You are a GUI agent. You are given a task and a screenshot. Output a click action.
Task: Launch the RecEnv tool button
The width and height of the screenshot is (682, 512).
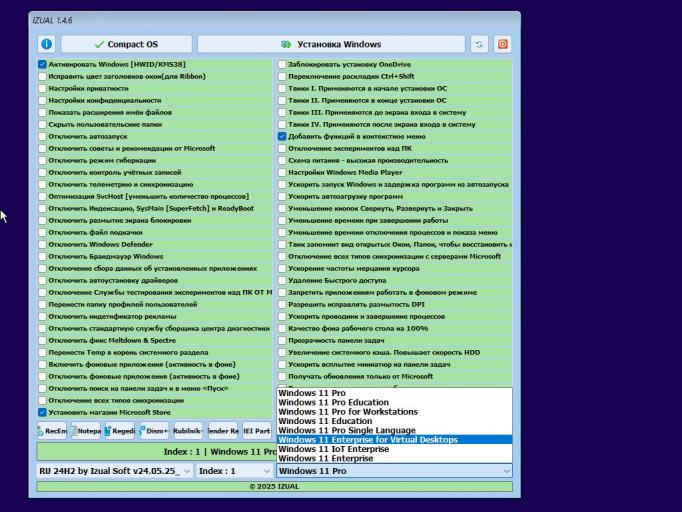coord(52,431)
